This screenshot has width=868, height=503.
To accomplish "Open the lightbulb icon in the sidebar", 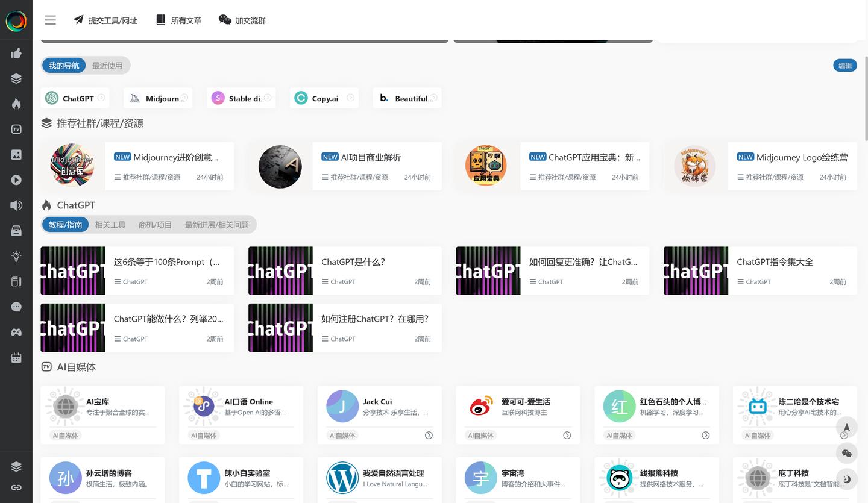I will (x=16, y=255).
